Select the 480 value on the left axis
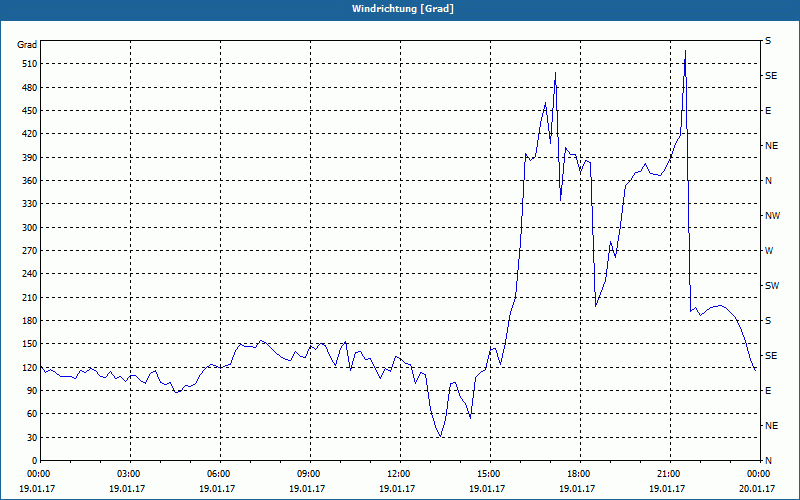This screenshot has height=500, width=800. (x=30, y=88)
